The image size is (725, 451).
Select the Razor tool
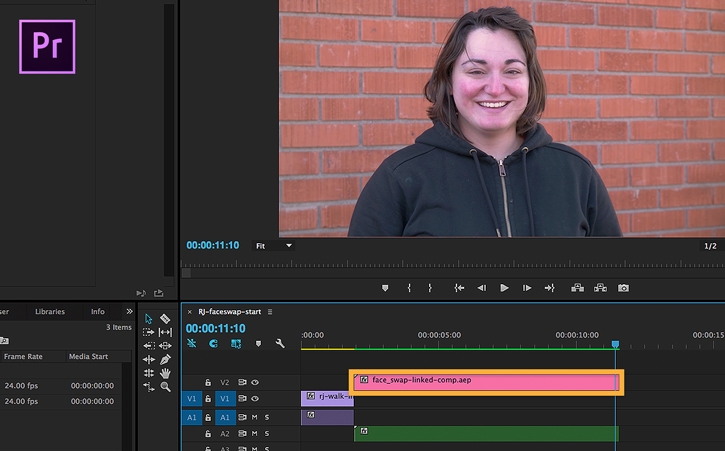pos(165,319)
